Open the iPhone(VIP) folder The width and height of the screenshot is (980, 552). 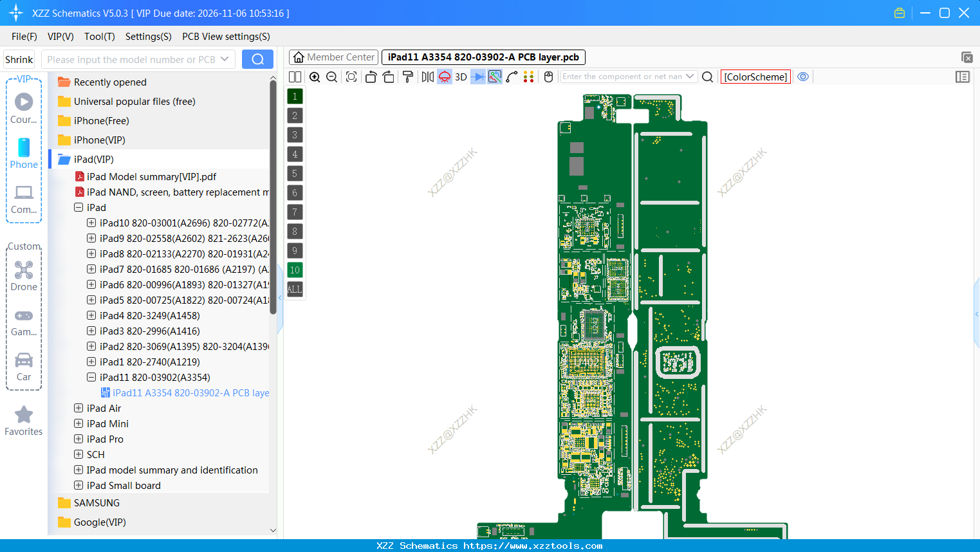(100, 140)
